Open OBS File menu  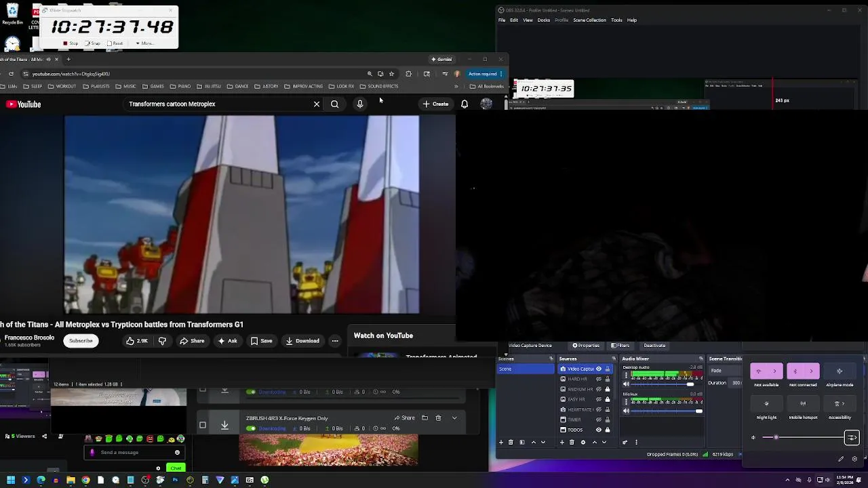[502, 20]
